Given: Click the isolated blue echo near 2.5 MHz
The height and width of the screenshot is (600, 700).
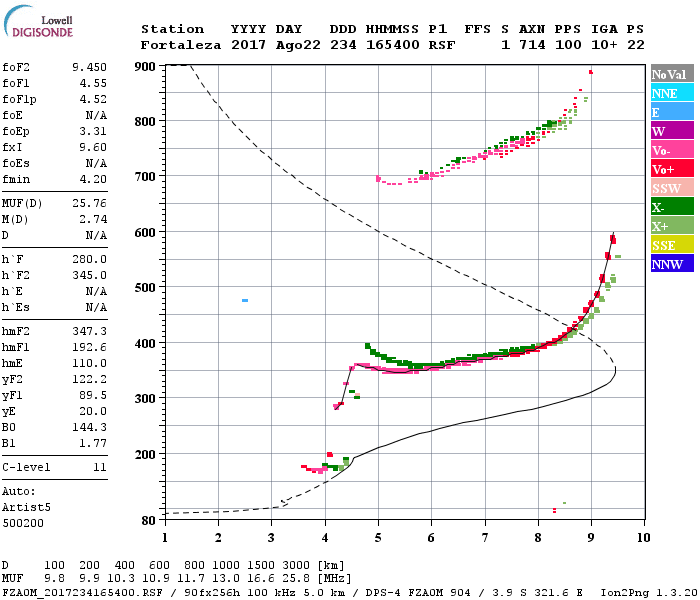Looking at the screenshot, I should [245, 300].
